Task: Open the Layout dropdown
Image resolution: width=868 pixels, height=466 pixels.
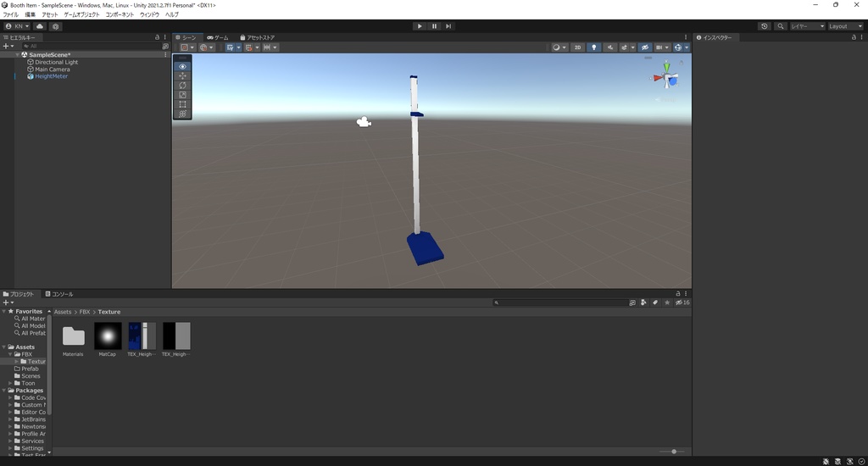Action: pos(845,26)
